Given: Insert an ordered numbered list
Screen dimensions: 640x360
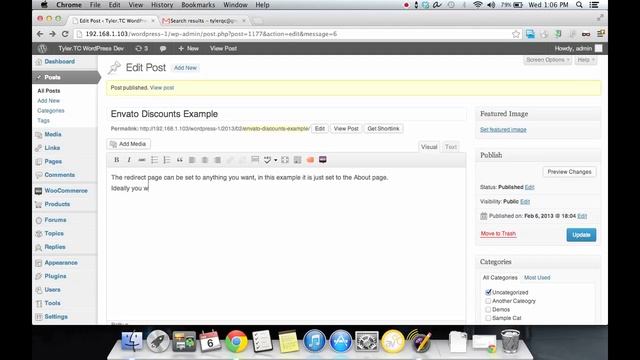Looking at the screenshot, I should pos(167,160).
